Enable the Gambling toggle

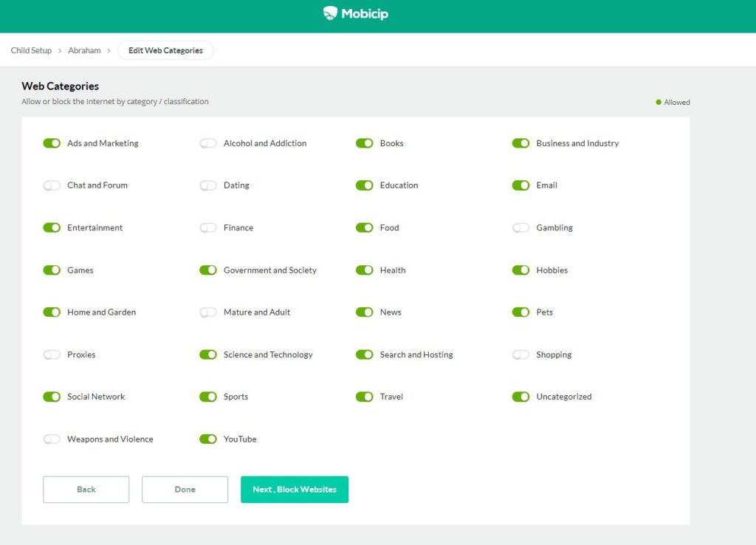pyautogui.click(x=520, y=227)
